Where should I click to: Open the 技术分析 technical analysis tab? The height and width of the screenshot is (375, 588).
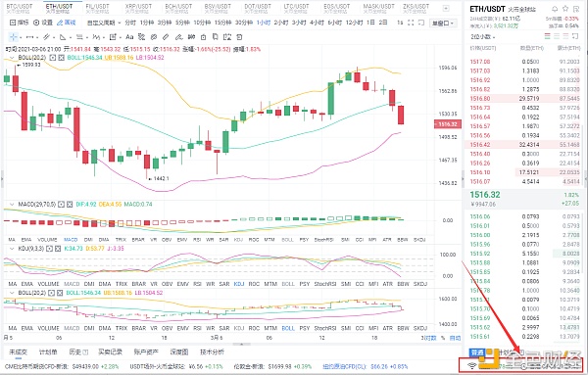click(212, 352)
